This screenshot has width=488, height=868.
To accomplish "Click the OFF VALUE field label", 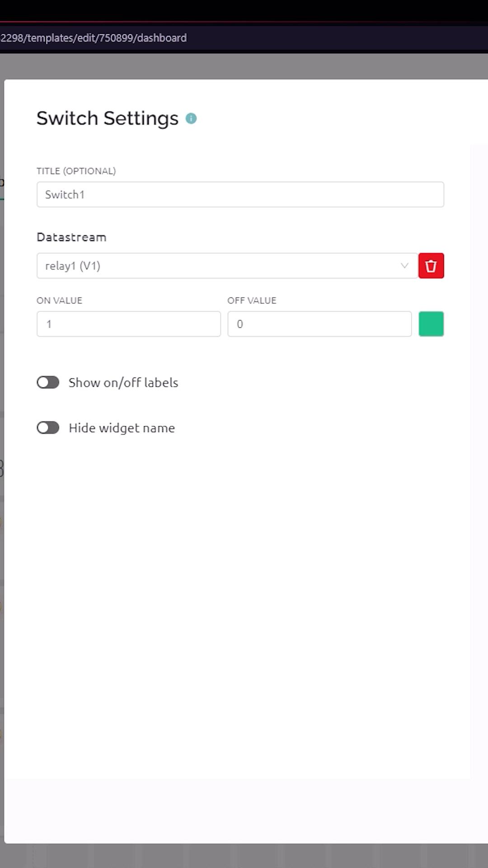I will 252,300.
